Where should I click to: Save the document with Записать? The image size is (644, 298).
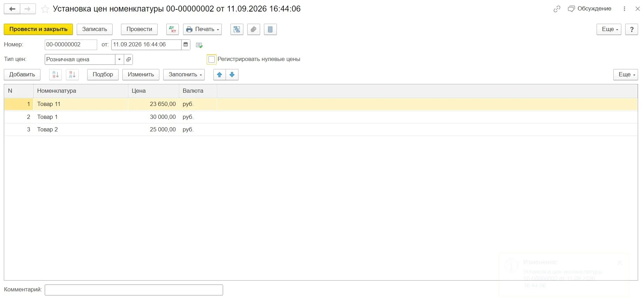(94, 29)
